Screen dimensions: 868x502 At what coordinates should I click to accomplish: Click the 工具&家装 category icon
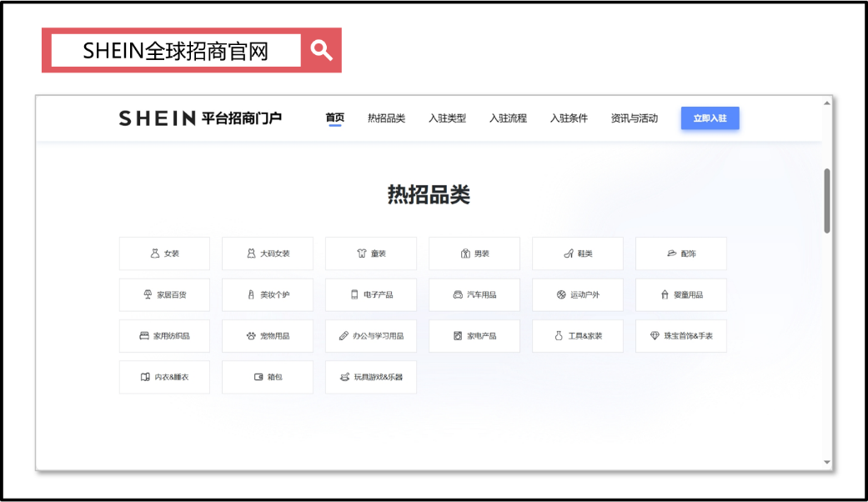point(559,335)
